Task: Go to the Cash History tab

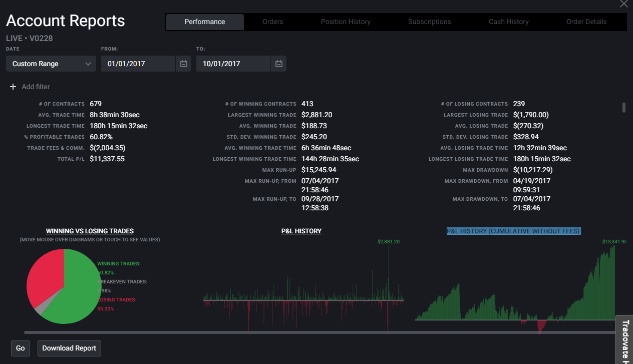Action: click(509, 22)
